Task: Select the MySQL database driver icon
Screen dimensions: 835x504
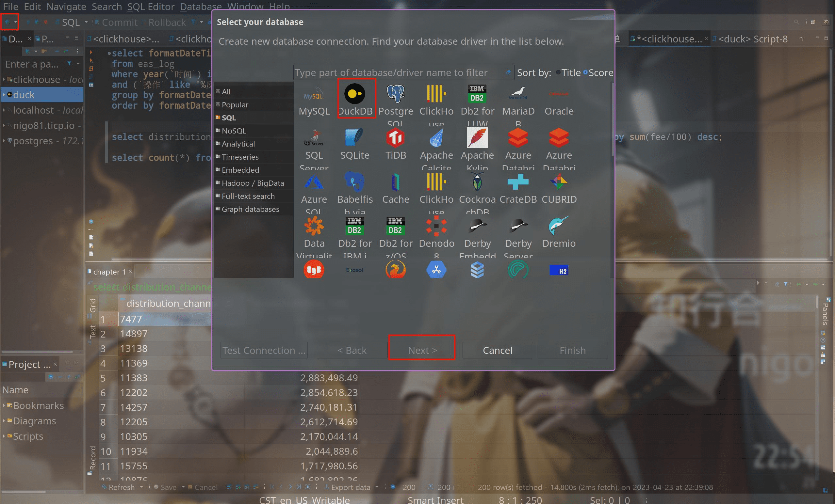Action: pyautogui.click(x=314, y=93)
